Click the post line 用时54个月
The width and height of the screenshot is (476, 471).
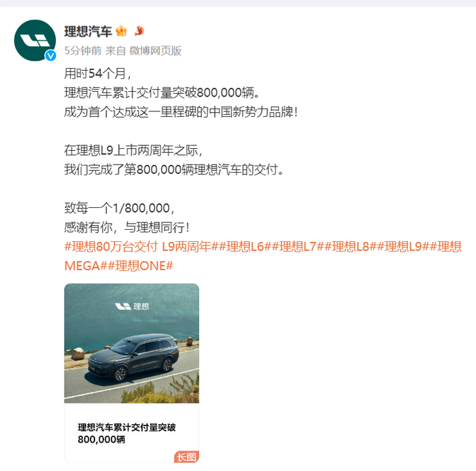pyautogui.click(x=97, y=73)
